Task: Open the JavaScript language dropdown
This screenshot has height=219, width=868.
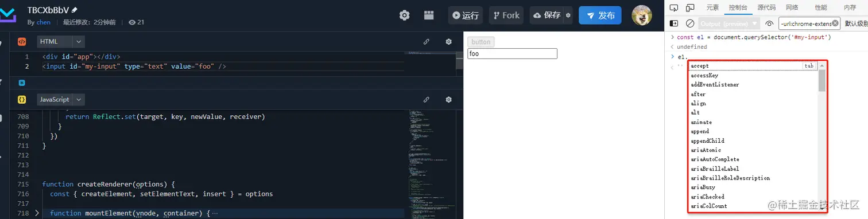Action: click(x=61, y=99)
